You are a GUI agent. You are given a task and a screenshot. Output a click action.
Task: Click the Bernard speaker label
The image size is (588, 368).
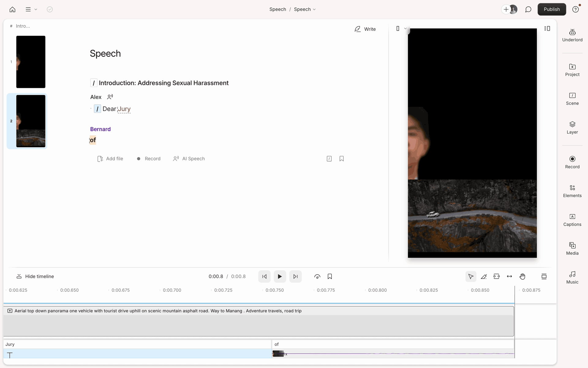[x=100, y=129]
